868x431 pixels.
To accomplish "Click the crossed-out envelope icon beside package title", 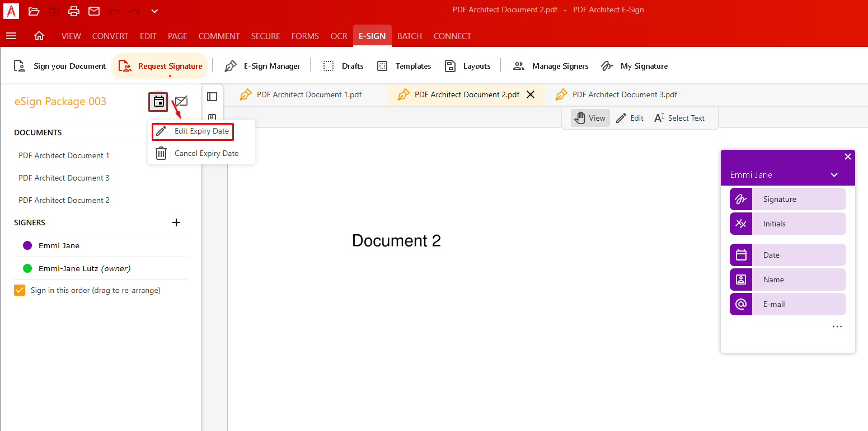I will [x=181, y=101].
